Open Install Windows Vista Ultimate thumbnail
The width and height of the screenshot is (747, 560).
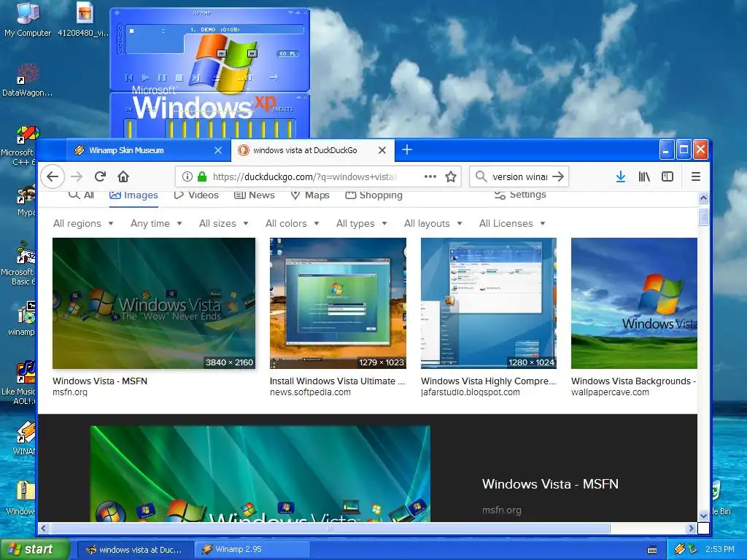coord(338,303)
